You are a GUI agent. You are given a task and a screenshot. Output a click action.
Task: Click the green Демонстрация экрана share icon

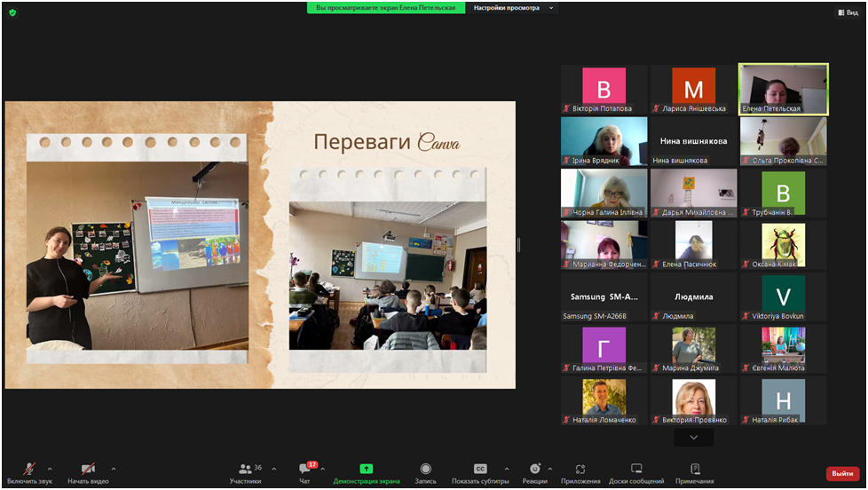pyautogui.click(x=366, y=470)
